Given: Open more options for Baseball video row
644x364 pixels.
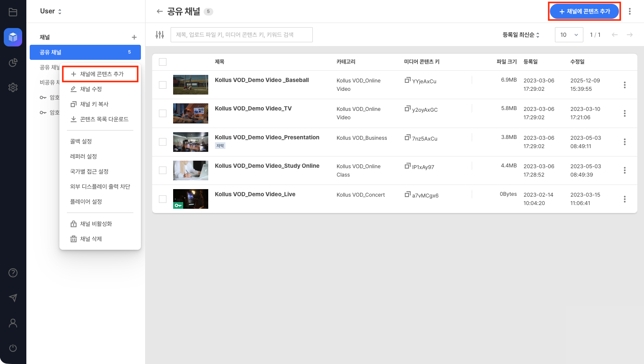Looking at the screenshot, I should click(x=624, y=85).
